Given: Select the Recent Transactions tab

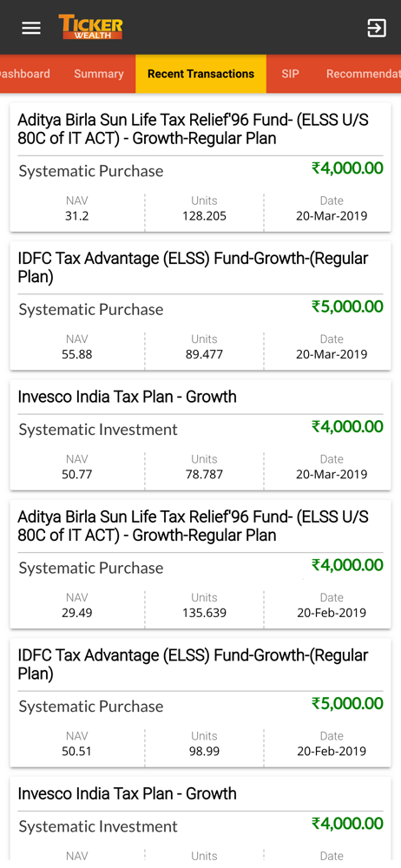Looking at the screenshot, I should [201, 74].
